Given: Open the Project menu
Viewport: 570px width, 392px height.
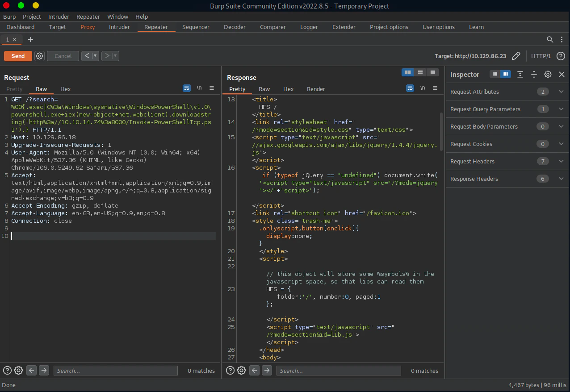Looking at the screenshot, I should pyautogui.click(x=32, y=17).
